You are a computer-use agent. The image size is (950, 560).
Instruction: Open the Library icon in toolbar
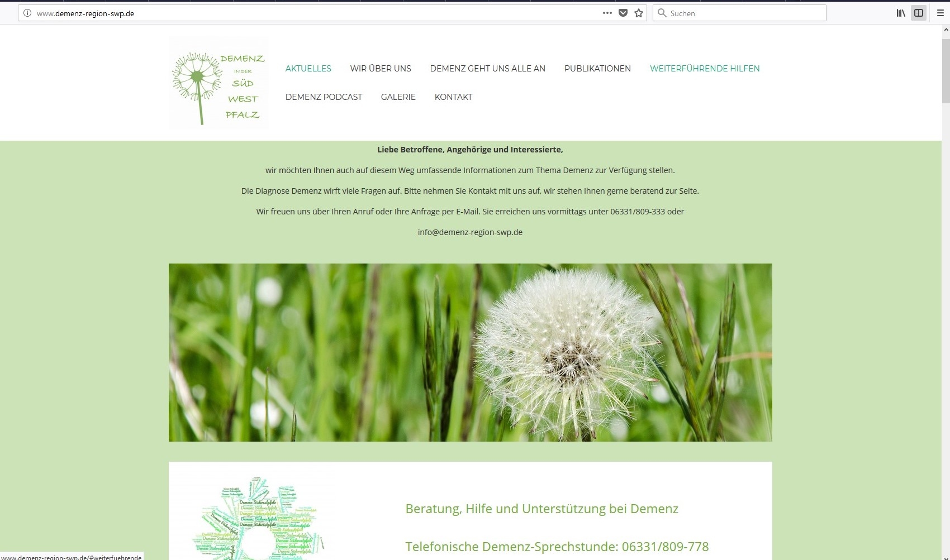pos(901,13)
